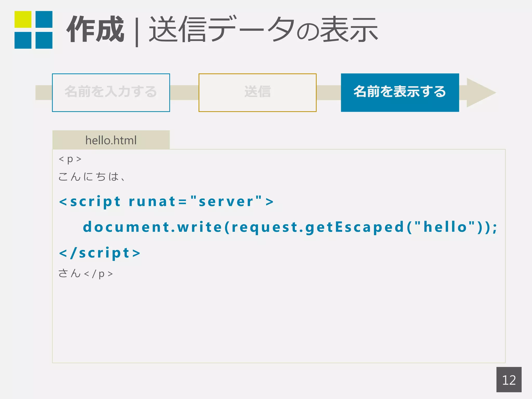This screenshot has height=399, width=532.
Task: Click the closing </script> tag line
Action: tap(100, 253)
